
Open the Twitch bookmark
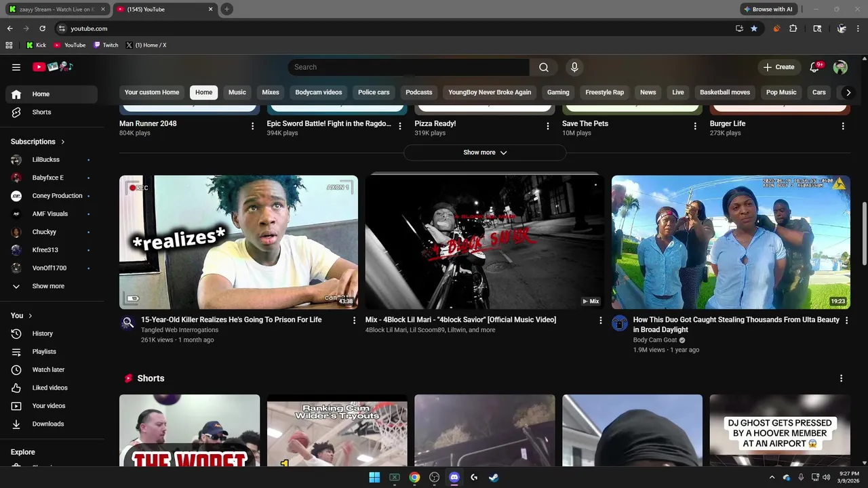pos(106,45)
